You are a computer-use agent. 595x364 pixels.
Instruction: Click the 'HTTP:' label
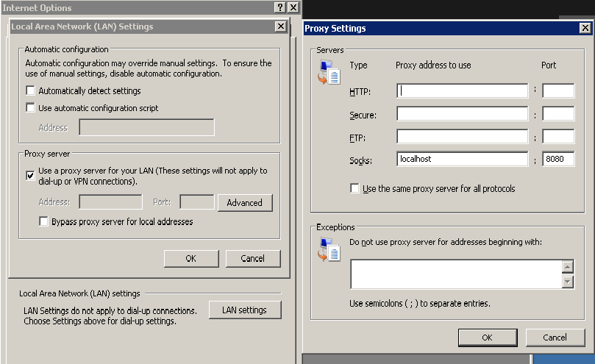point(360,91)
